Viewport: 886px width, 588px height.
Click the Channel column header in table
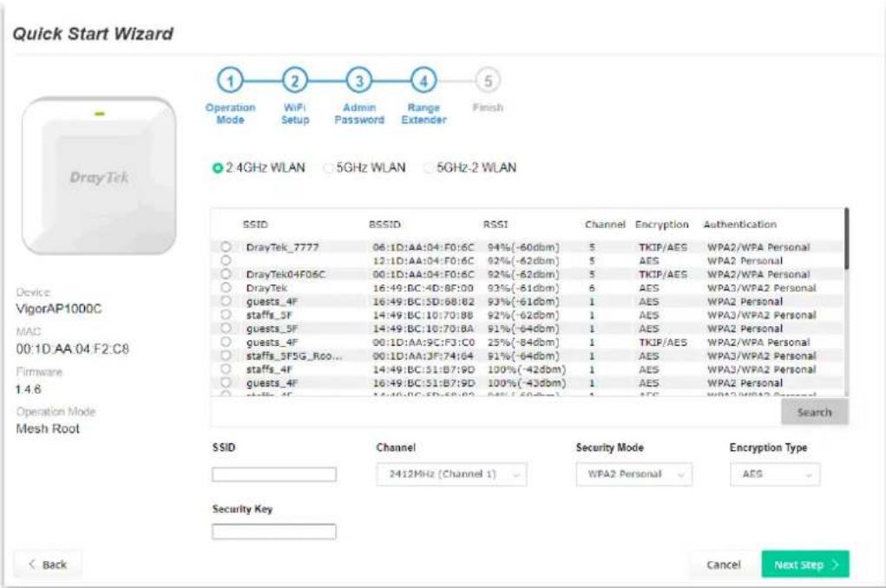click(605, 225)
